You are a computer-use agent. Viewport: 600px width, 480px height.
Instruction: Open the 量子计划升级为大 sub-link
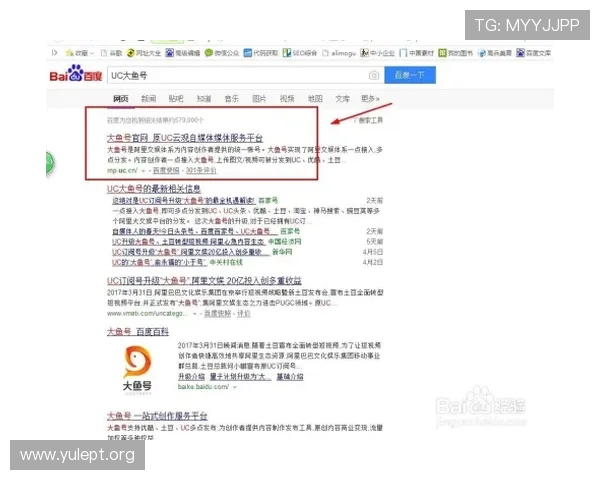(241, 377)
